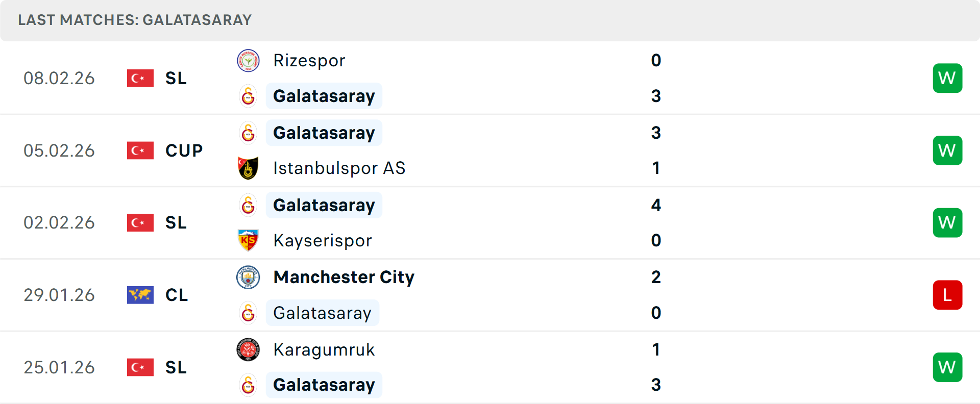Click the Manchester City team name
This screenshot has height=404, width=980.
(x=344, y=277)
